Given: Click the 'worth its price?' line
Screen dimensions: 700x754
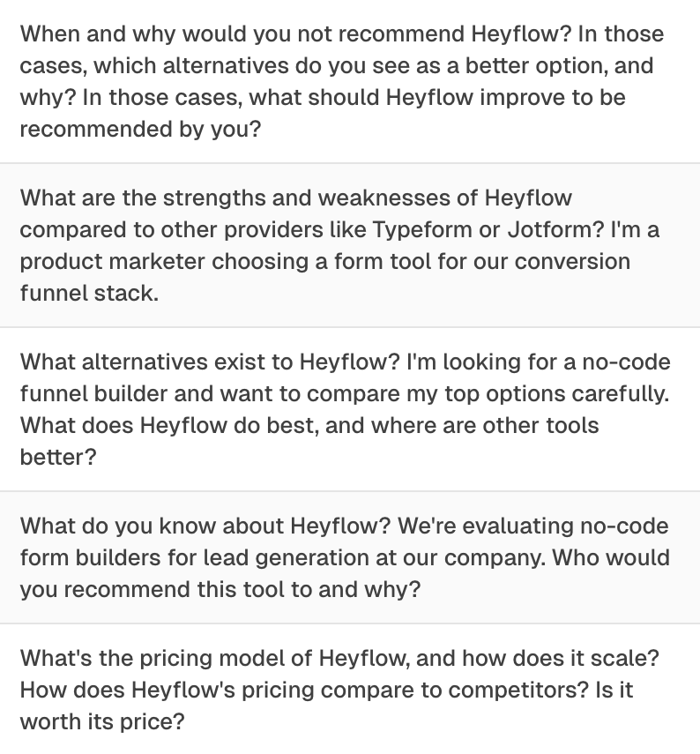Looking at the screenshot, I should point(102,722).
